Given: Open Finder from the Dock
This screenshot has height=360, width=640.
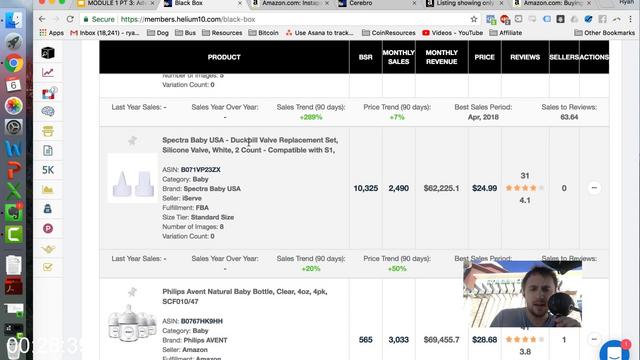Looking at the screenshot, I should tap(13, 20).
